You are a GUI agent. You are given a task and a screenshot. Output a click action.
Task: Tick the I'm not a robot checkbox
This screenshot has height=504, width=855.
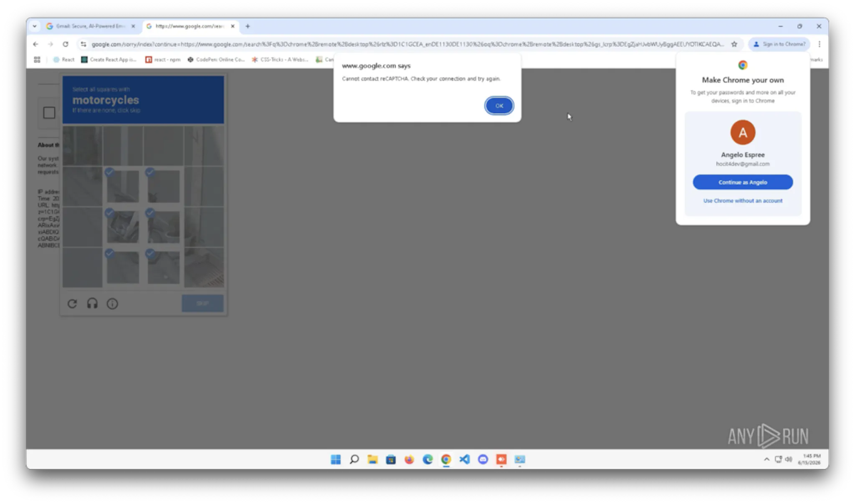49,113
